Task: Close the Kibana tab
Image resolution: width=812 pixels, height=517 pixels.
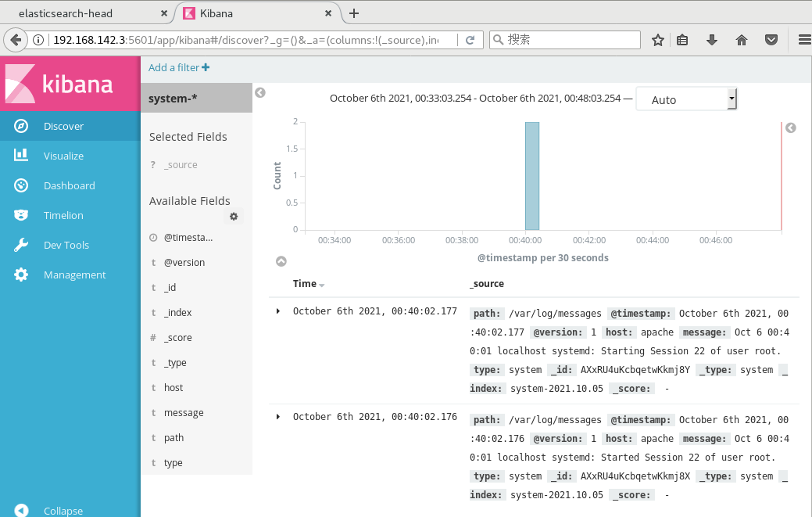Action: (327, 13)
